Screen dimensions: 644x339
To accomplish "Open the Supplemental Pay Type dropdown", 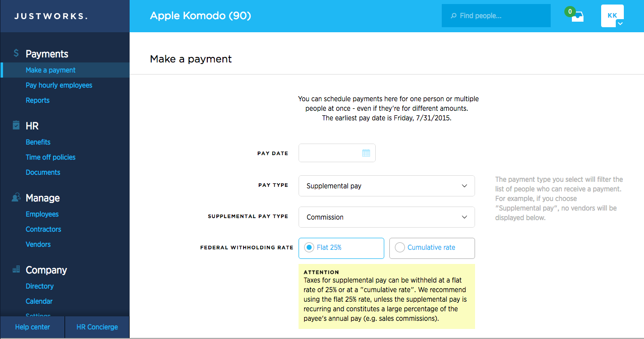I will pyautogui.click(x=387, y=217).
